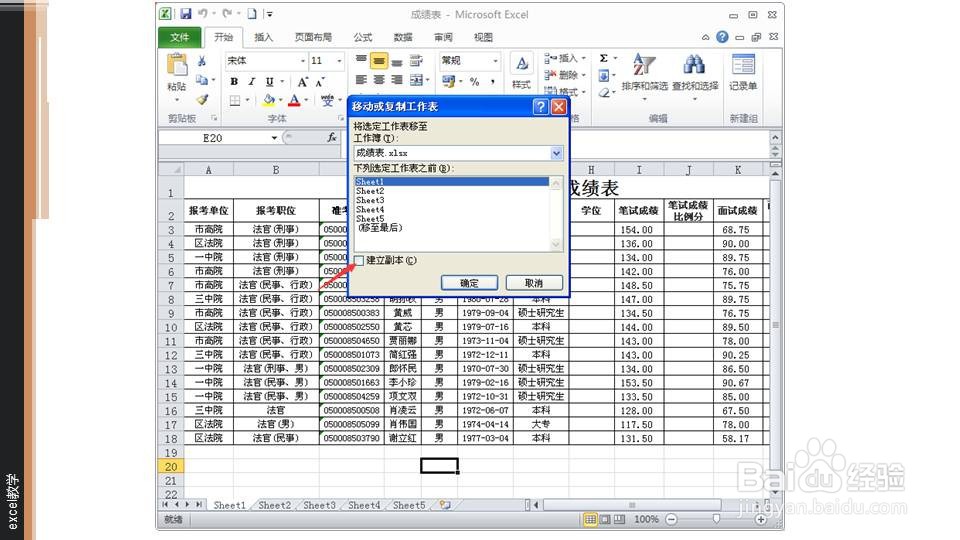The image size is (960, 540).
Task: Increase font size with the large A icon
Action: [x=302, y=81]
